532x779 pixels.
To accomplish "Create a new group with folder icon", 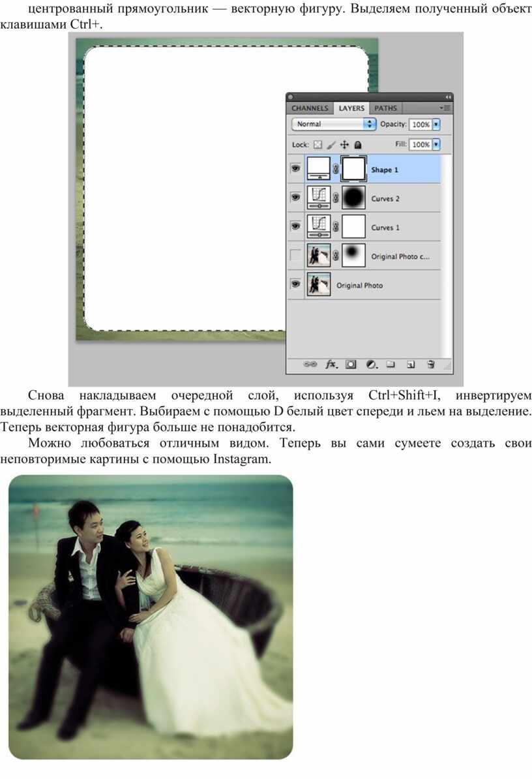I will click(391, 364).
